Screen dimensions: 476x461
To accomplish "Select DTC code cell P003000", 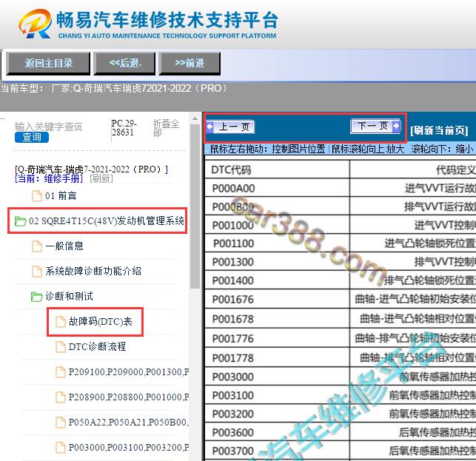I will tap(277, 377).
